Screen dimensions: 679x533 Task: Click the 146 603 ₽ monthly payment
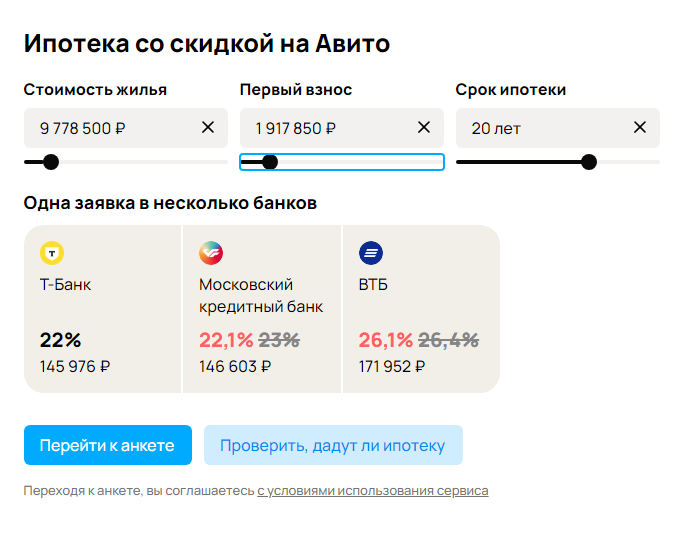pyautogui.click(x=235, y=367)
